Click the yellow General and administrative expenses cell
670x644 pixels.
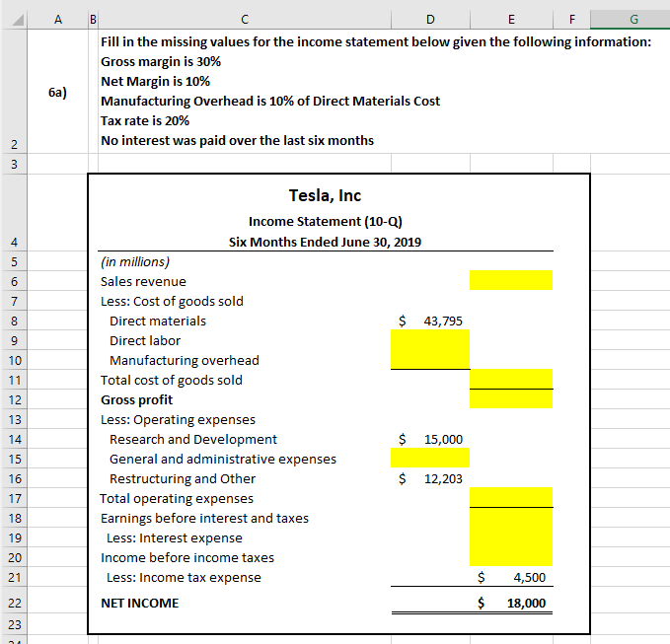coord(430,458)
